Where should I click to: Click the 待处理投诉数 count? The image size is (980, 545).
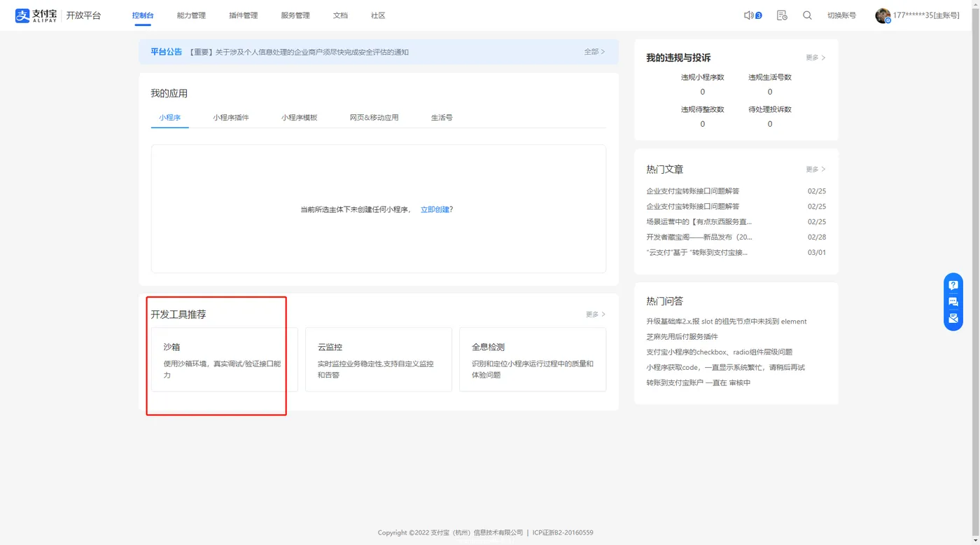tap(770, 124)
